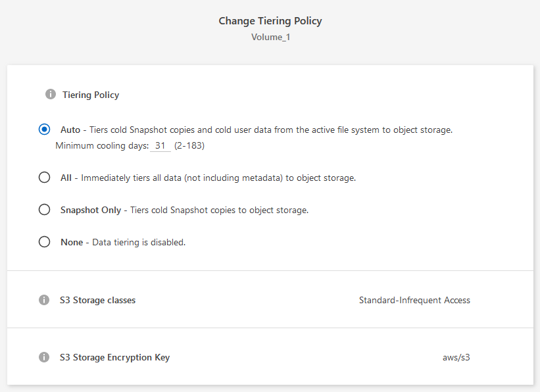Enable the Snapshot Only radio button

[45, 210]
